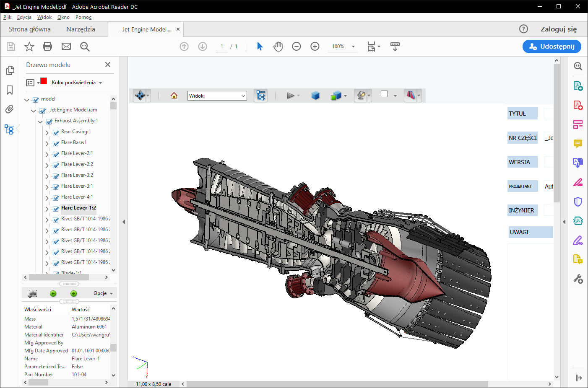Toggle the model tree icon in 3D toolbar
Viewport: 588px width, 388px height.
click(261, 96)
